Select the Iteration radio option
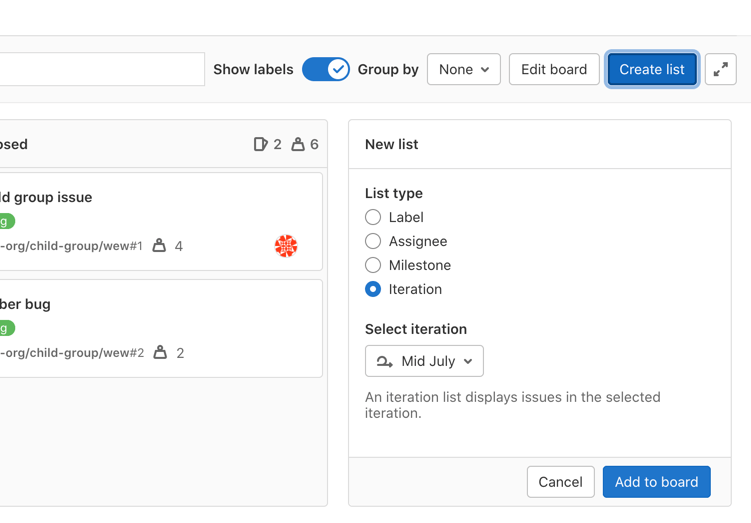This screenshot has width=751, height=523. click(373, 289)
